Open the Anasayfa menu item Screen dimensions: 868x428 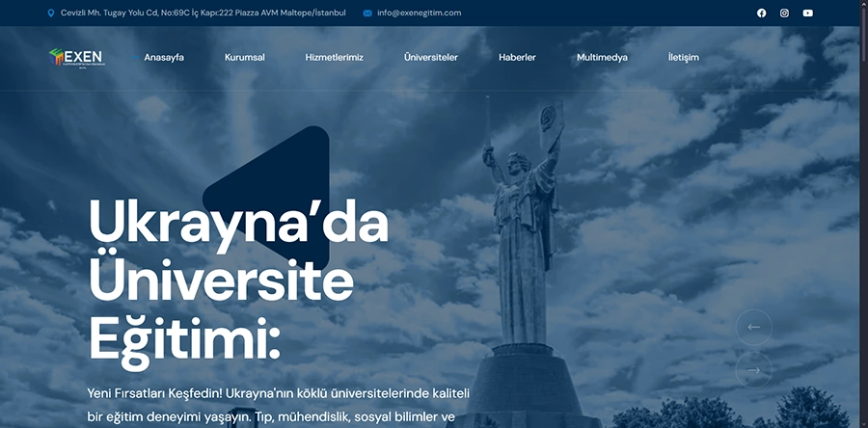click(x=164, y=57)
